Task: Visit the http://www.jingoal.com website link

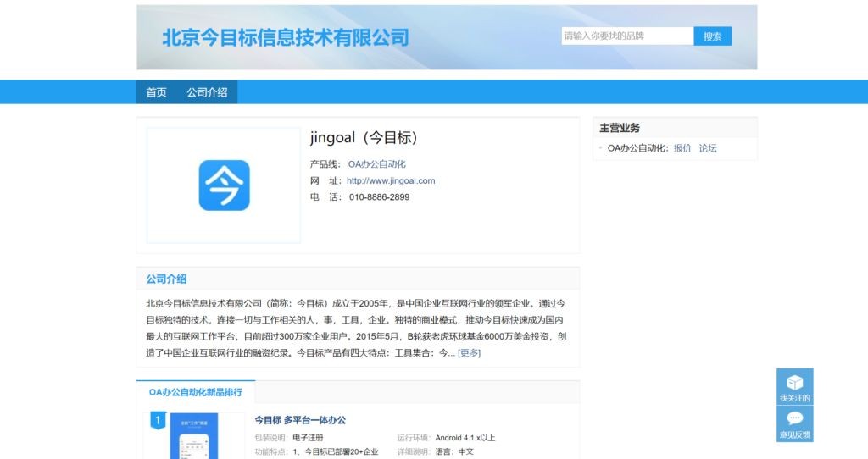Action: click(x=390, y=180)
